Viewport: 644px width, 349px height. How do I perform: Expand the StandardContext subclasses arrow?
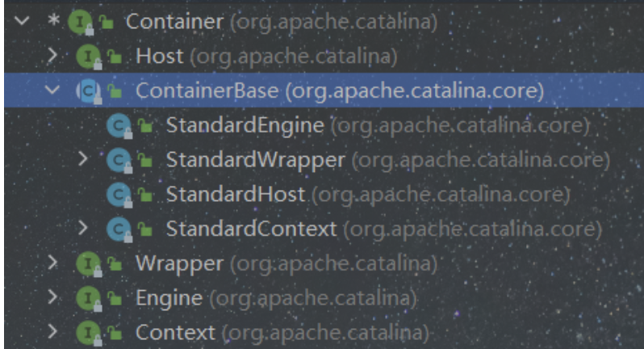(x=83, y=229)
